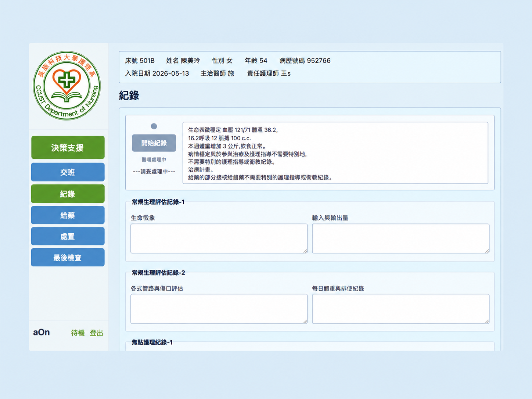
Task: Click the 常規生理評估記錄-1 section heading
Action: (158, 202)
